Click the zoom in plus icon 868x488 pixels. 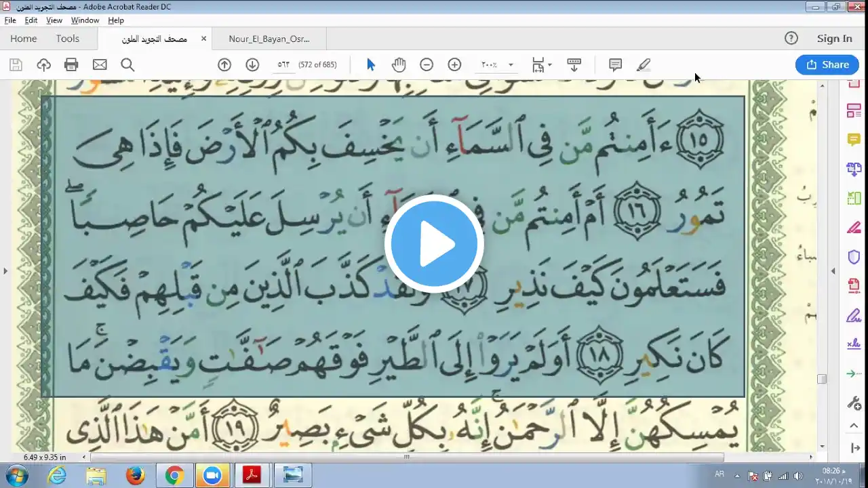tap(454, 65)
